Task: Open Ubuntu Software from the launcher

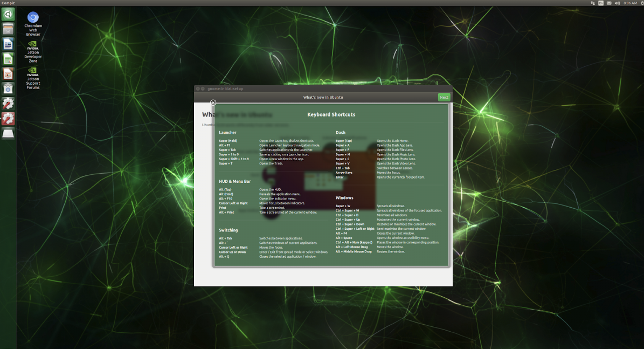Action: [x=8, y=88]
